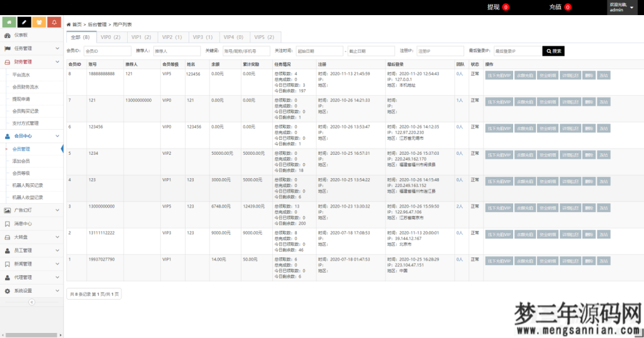The height and width of the screenshot is (338, 644).
Task: Click 详细信息 for account 19937027790
Action: tap(570, 261)
